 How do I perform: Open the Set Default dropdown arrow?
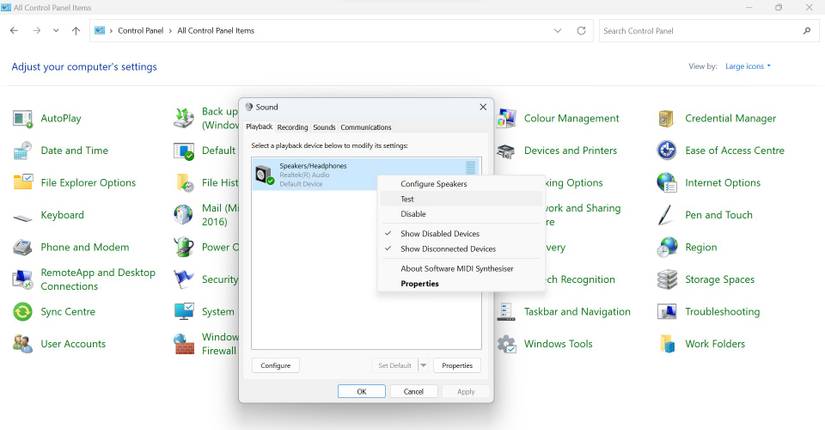[424, 365]
